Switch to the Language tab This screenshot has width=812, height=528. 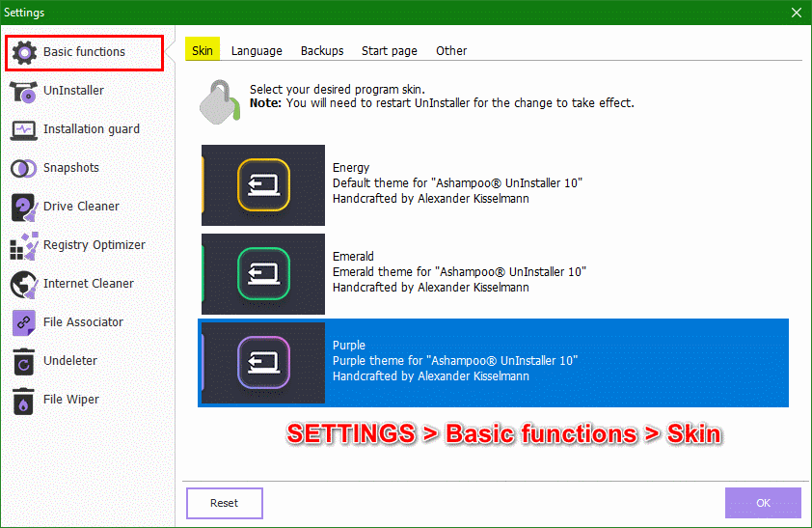[257, 51]
